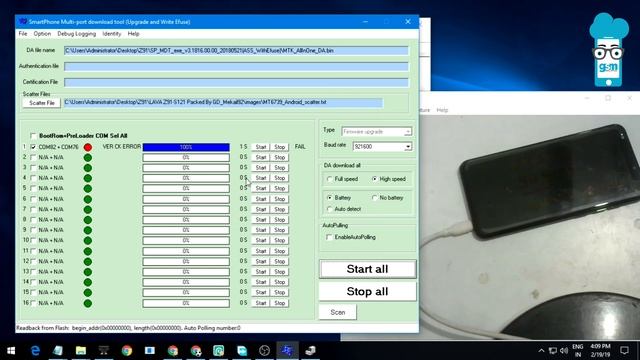
Task: Click the 0% progress bar in row 9
Action: (186, 230)
